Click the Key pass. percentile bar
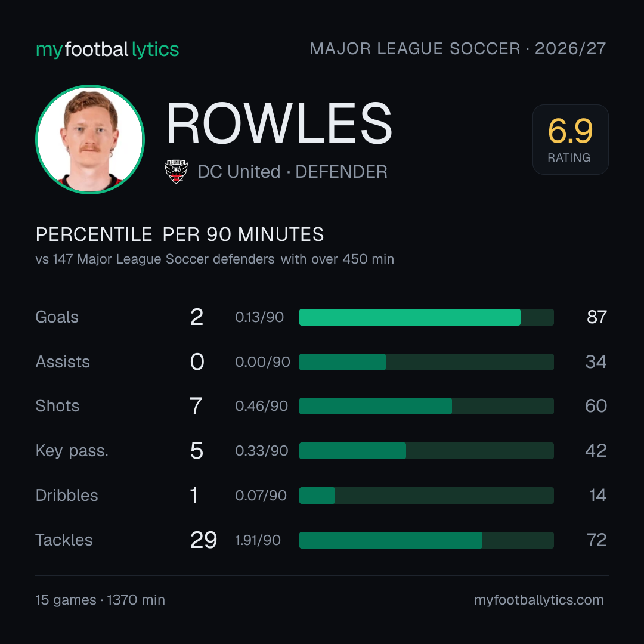This screenshot has height=644, width=644. 426,451
